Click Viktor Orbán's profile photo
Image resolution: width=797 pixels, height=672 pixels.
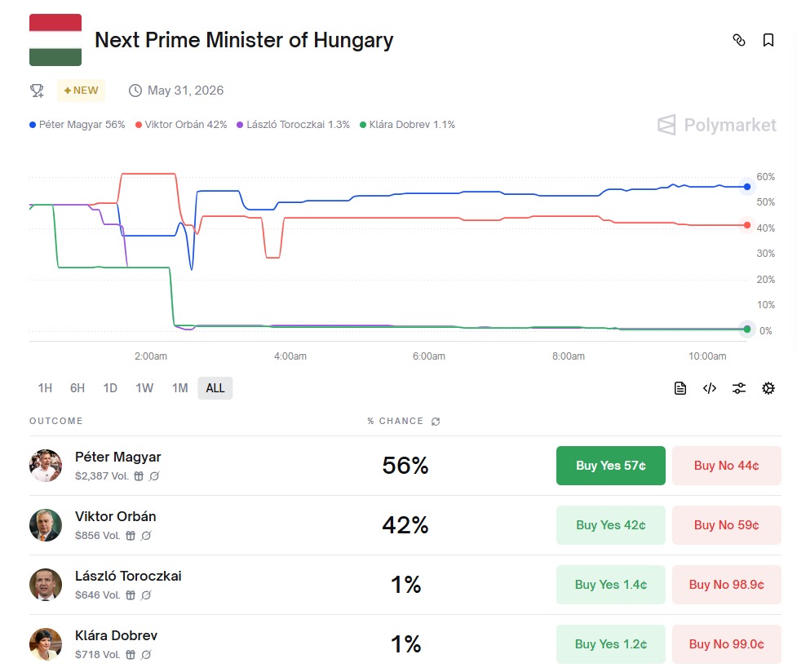(46, 525)
